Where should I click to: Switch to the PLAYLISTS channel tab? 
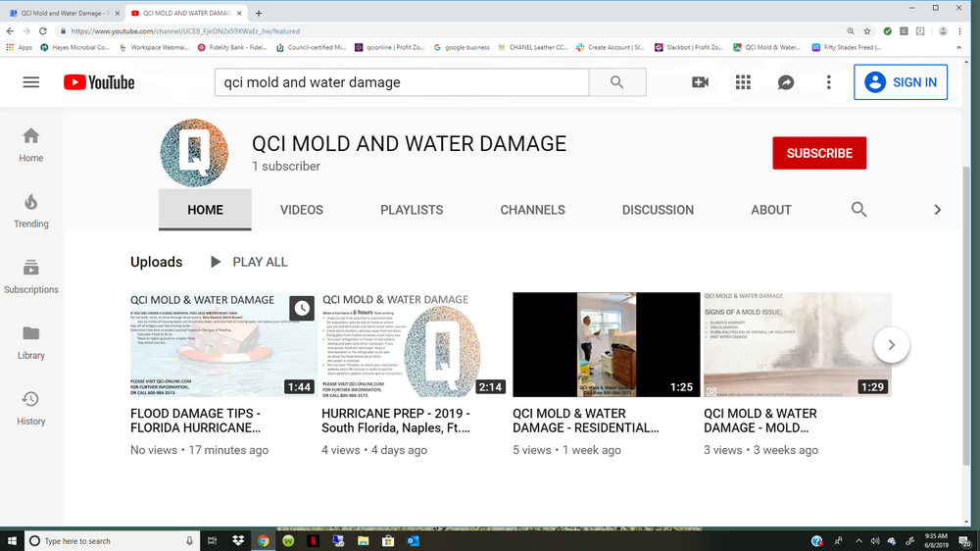pyautogui.click(x=412, y=210)
